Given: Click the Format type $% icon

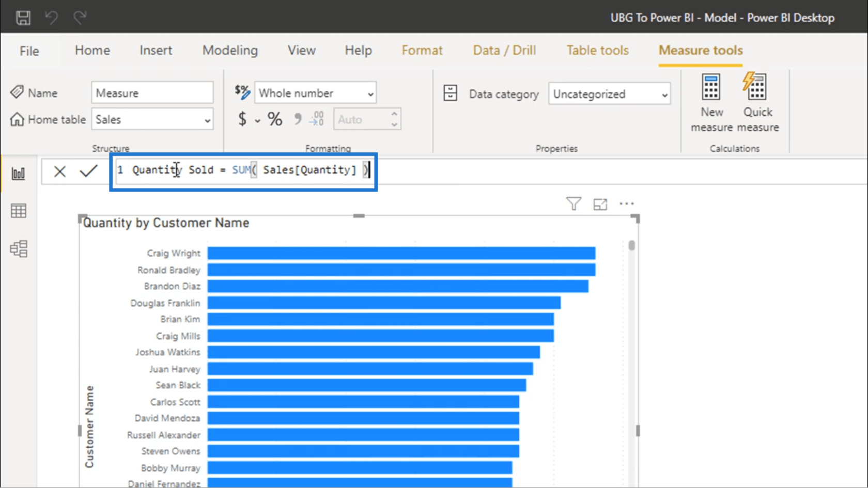Looking at the screenshot, I should click(x=242, y=92).
